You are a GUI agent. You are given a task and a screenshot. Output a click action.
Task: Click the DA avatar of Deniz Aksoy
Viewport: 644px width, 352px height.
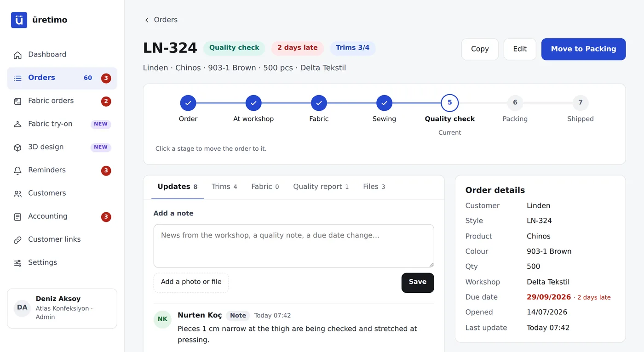point(22,307)
